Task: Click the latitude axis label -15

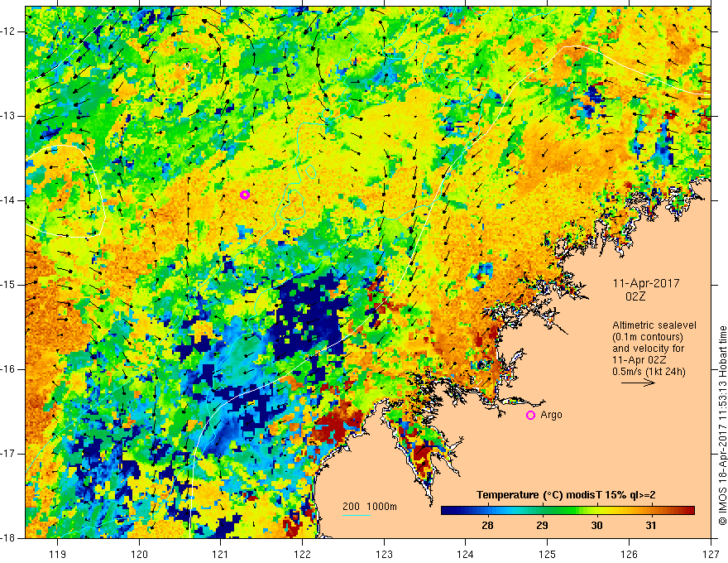Action: tap(8, 284)
